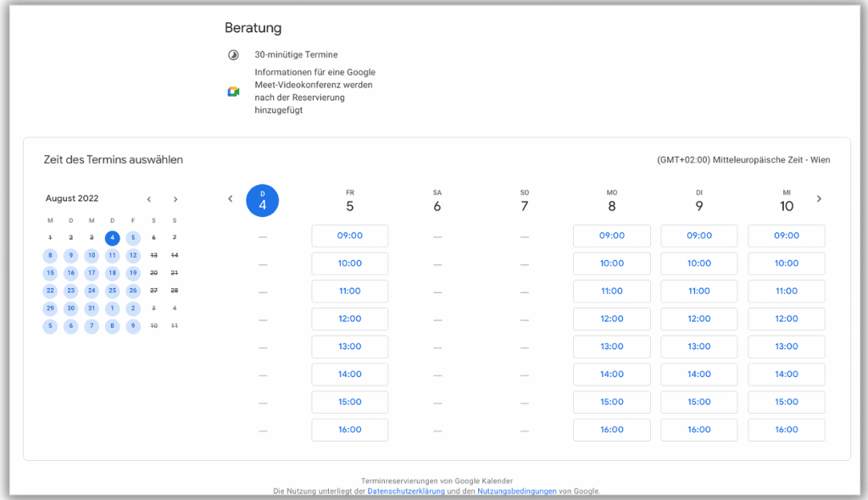Click the right chevron after Wednesday 10
This screenshot has height=500, width=868.
[819, 198]
